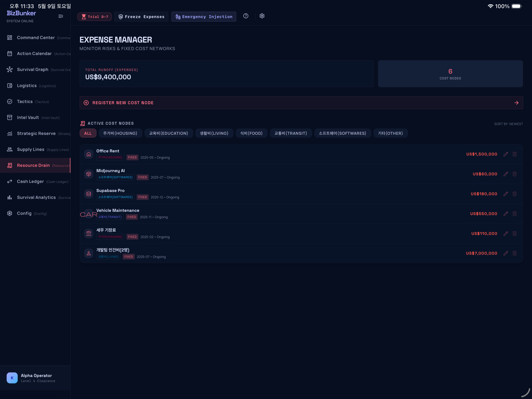Screen dimensions: 532x399
Task: Edit the Office Rent cost node
Action: tap(506, 154)
